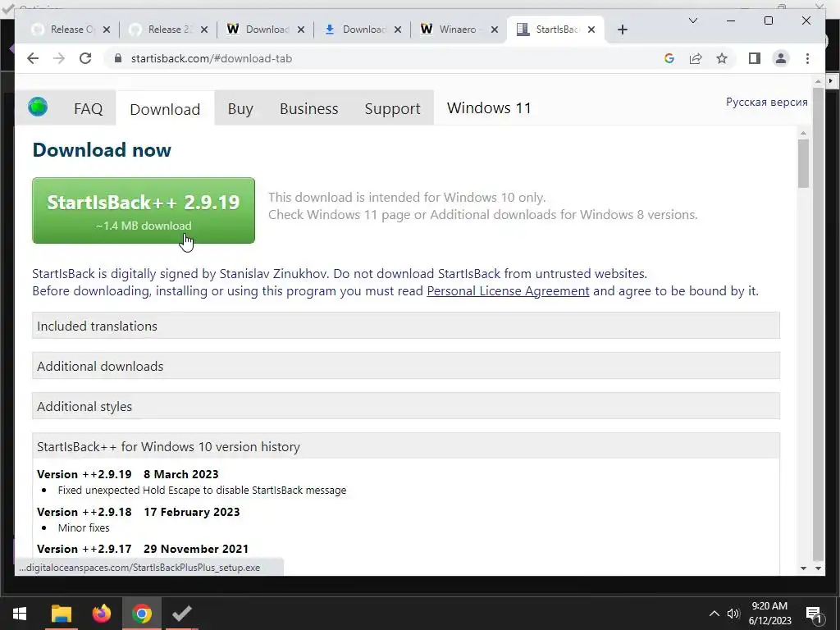This screenshot has height=630, width=840.
Task: Click the inner scrollbar up arrow
Action: (803, 133)
